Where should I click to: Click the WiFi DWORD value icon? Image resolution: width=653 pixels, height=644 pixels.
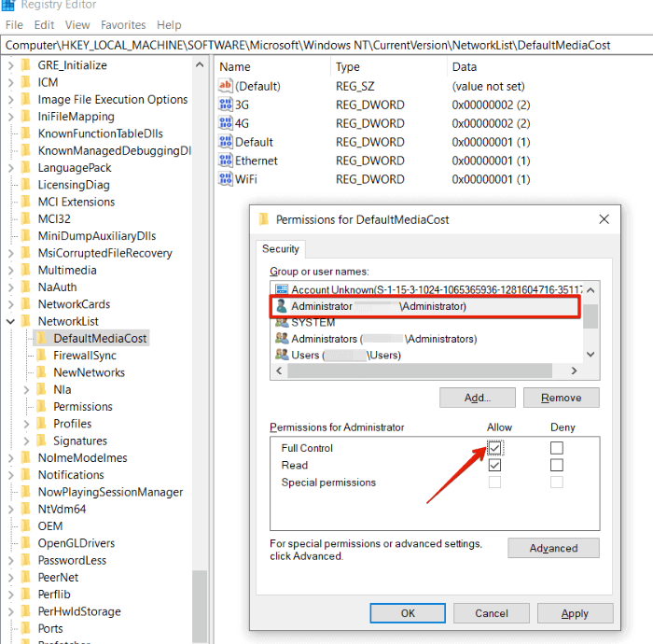click(226, 179)
